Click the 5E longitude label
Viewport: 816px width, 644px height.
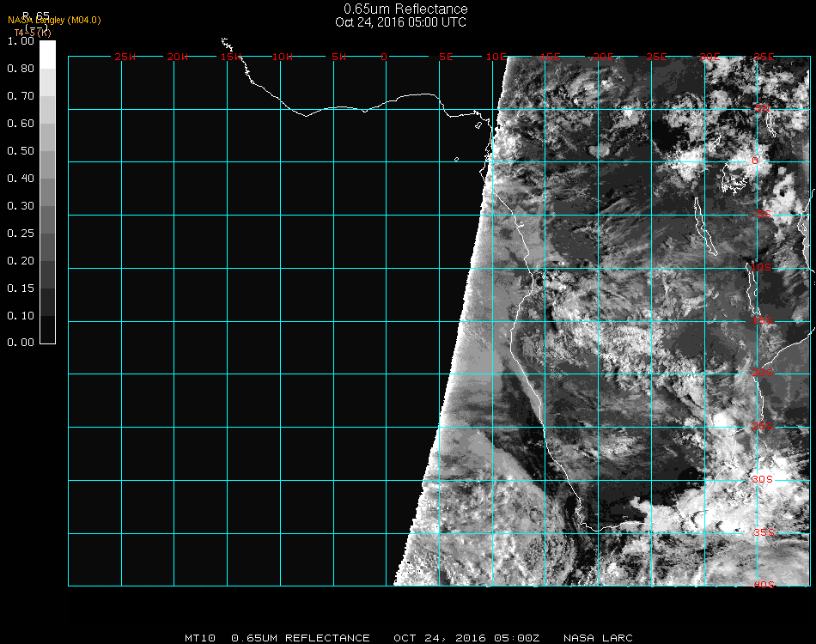pos(446,57)
